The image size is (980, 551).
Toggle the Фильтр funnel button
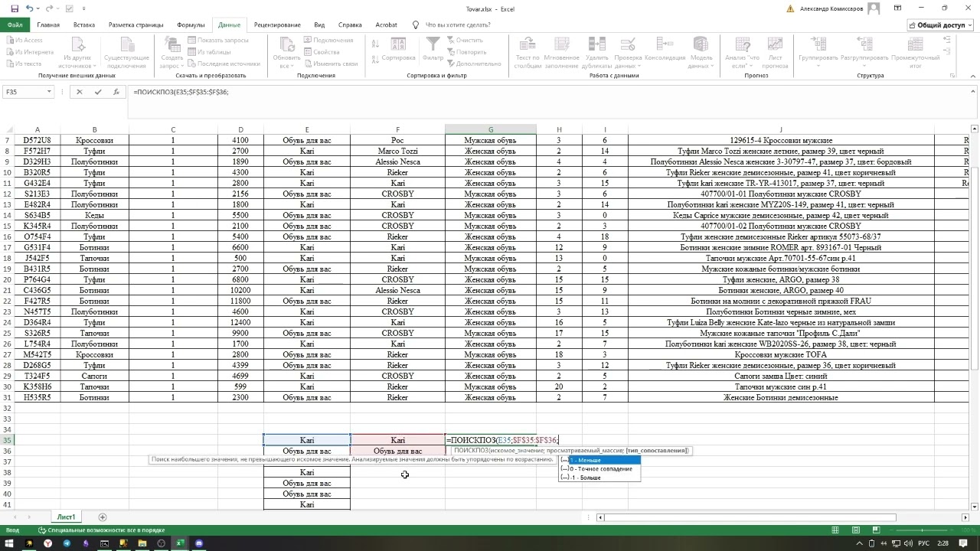tap(433, 48)
